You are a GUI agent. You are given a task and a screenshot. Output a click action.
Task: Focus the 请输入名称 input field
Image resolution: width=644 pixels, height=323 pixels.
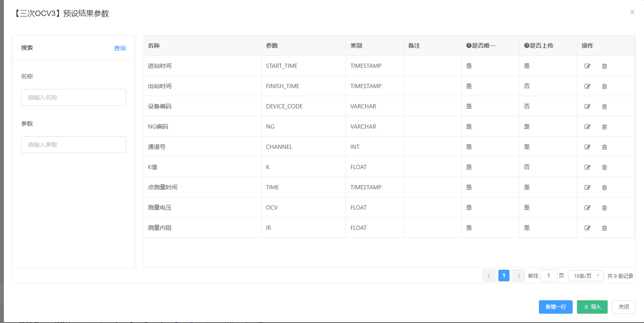coord(73,97)
